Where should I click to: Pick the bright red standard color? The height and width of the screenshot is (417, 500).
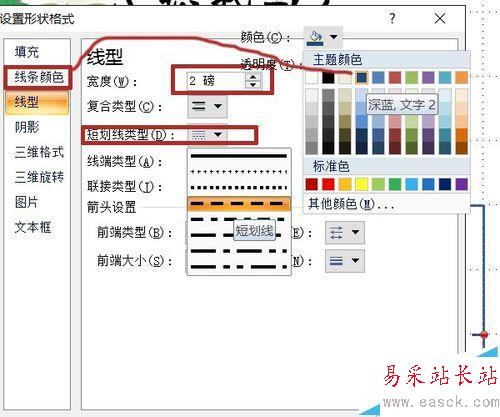tap(328, 184)
